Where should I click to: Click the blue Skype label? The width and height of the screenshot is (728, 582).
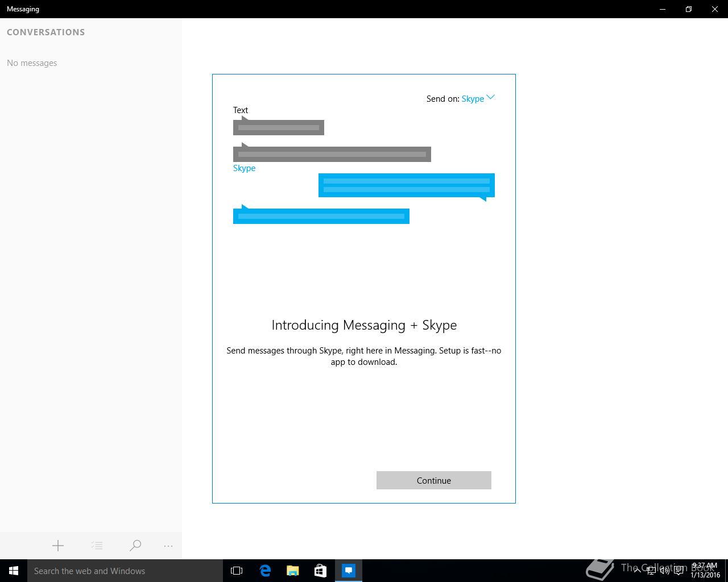(x=244, y=168)
